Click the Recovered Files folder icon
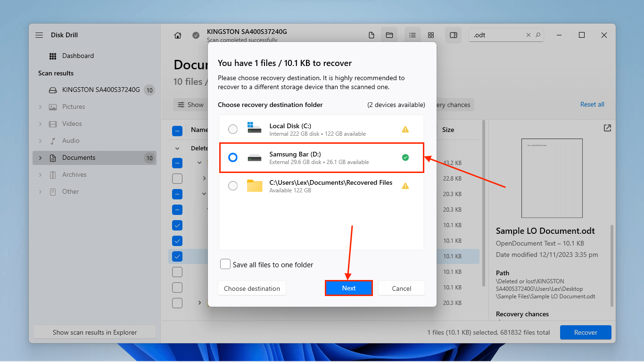 click(x=255, y=186)
